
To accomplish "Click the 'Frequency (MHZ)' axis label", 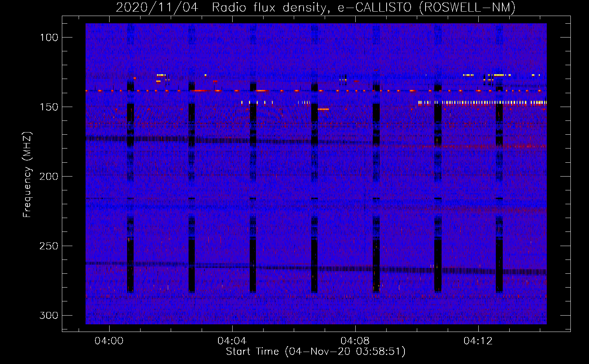I will (27, 174).
